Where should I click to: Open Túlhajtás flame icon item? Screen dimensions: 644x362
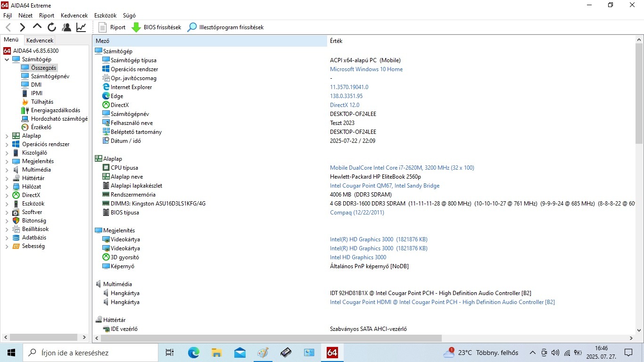pyautogui.click(x=25, y=102)
